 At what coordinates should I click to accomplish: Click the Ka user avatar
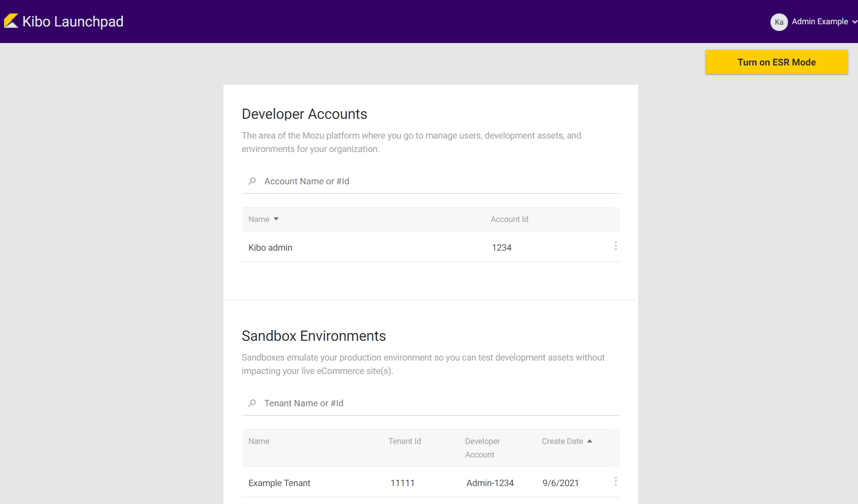pyautogui.click(x=779, y=22)
